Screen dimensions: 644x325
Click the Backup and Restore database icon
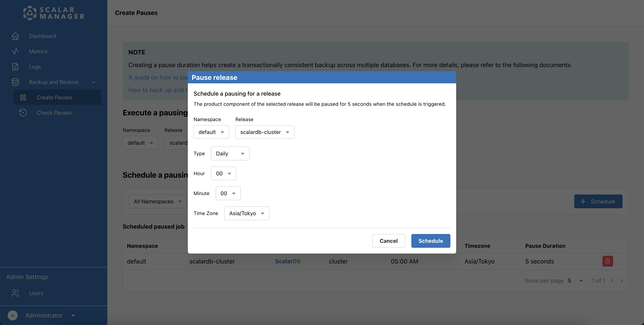(15, 82)
